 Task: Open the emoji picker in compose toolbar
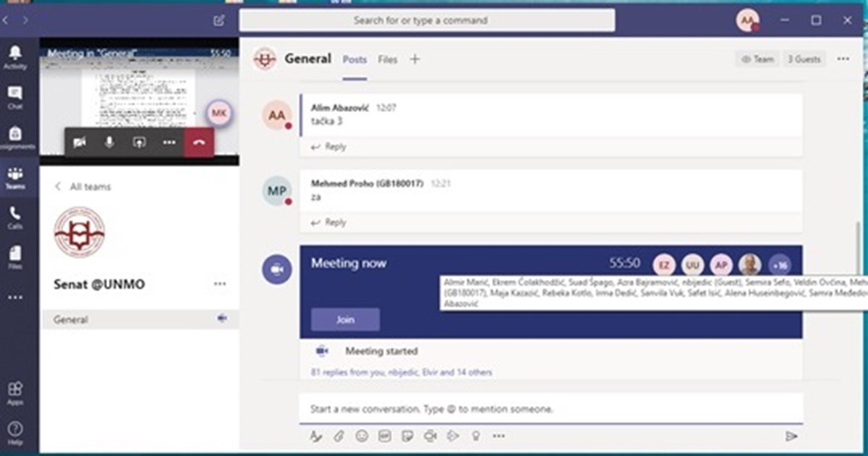[x=362, y=436]
